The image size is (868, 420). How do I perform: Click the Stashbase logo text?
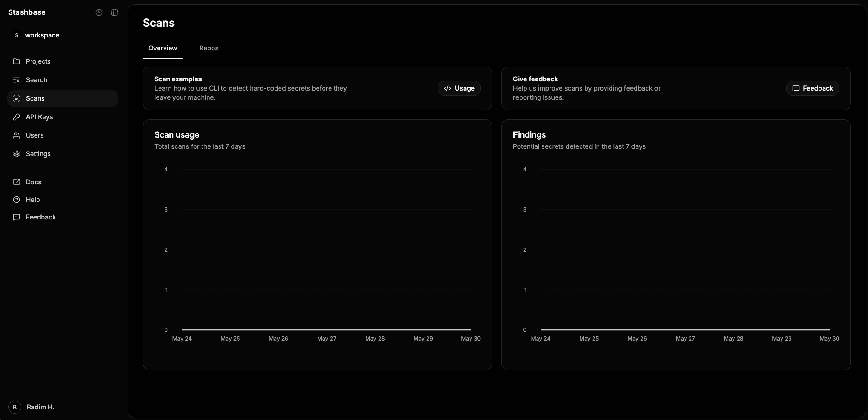coord(27,12)
